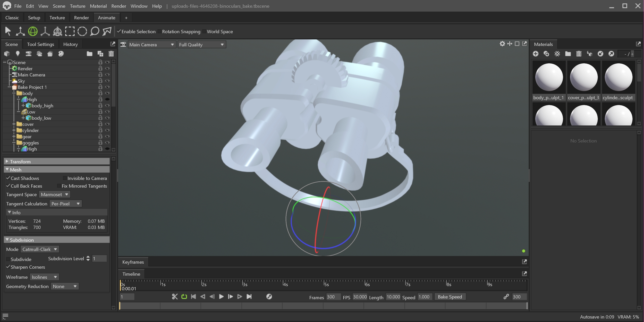Open the Texture menu
This screenshot has height=322, width=644.
click(78, 6)
